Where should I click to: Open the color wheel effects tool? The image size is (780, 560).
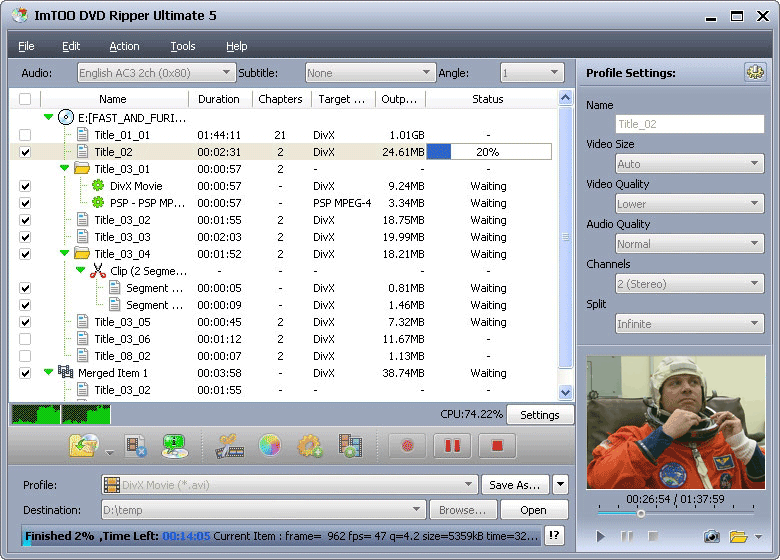click(x=269, y=446)
